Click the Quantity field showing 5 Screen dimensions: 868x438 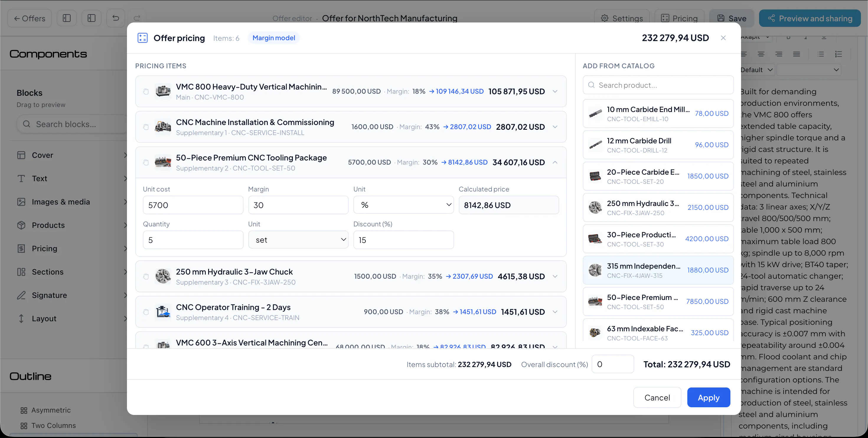coord(193,240)
